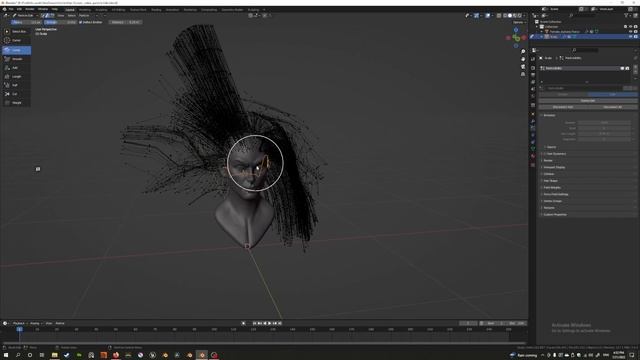Open the Output properties tab
Screen dimensions: 640x360
533,75
